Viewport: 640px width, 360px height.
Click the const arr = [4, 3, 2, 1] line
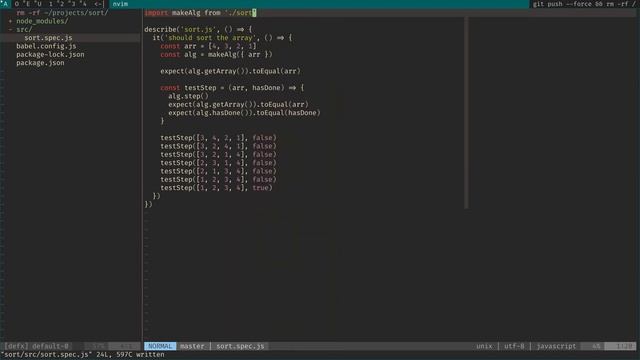[208, 46]
